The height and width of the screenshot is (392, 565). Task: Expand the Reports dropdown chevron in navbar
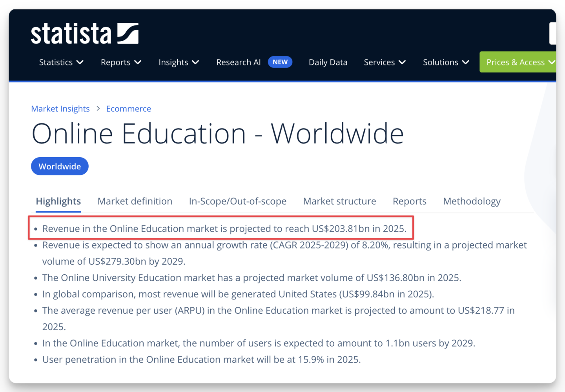tap(138, 62)
